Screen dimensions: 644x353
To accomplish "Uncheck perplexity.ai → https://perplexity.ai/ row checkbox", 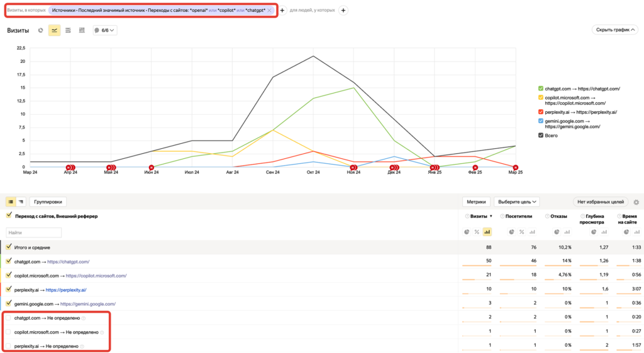I will [9, 289].
